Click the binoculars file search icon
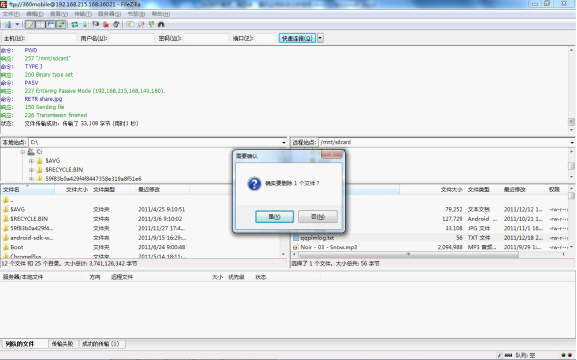The width and height of the screenshot is (577, 360). (x=161, y=25)
